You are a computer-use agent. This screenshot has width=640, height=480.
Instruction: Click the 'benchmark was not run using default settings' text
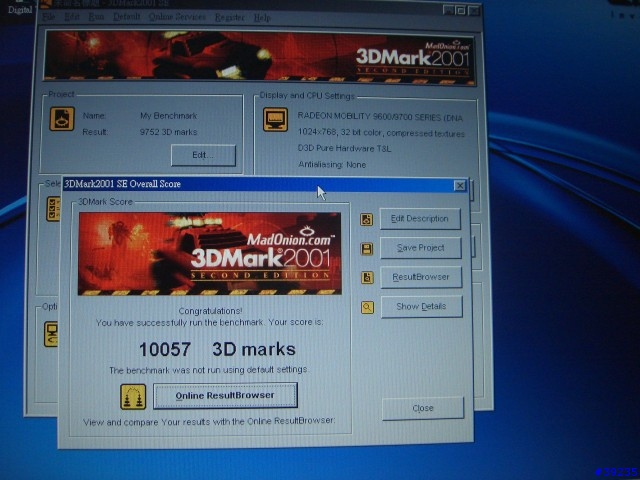point(208,370)
